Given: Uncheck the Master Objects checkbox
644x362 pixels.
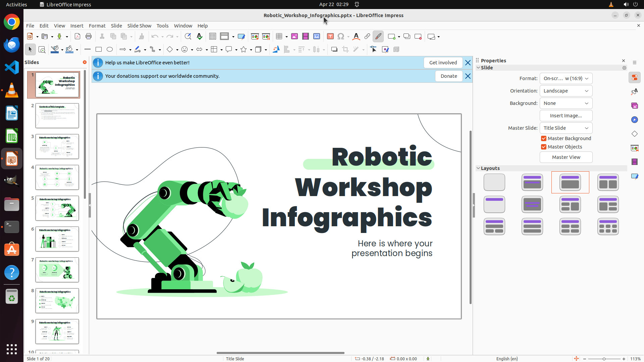Looking at the screenshot, I should [544, 147].
